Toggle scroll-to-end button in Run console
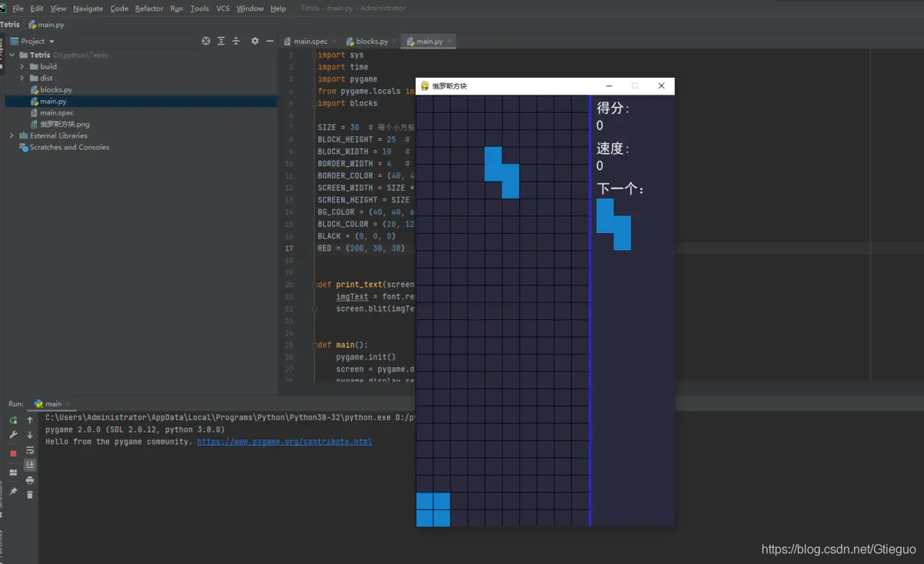Viewport: 924px width, 564px height. click(30, 465)
